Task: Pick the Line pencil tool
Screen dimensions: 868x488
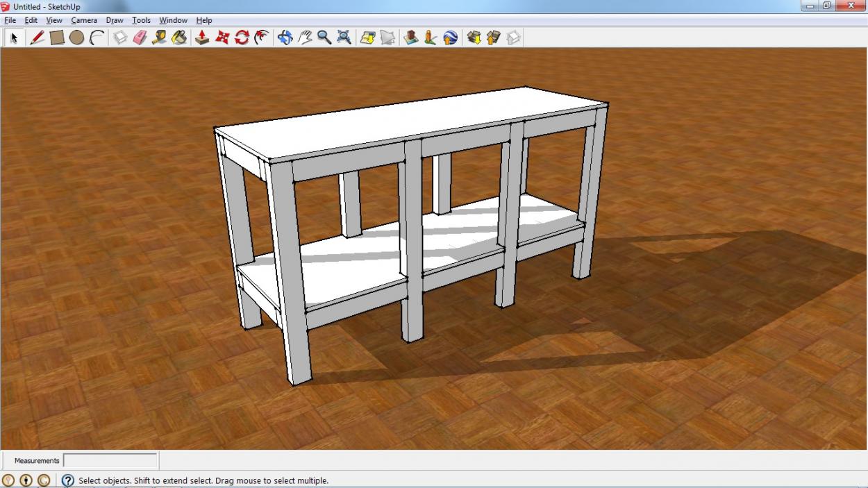Action: (x=37, y=37)
